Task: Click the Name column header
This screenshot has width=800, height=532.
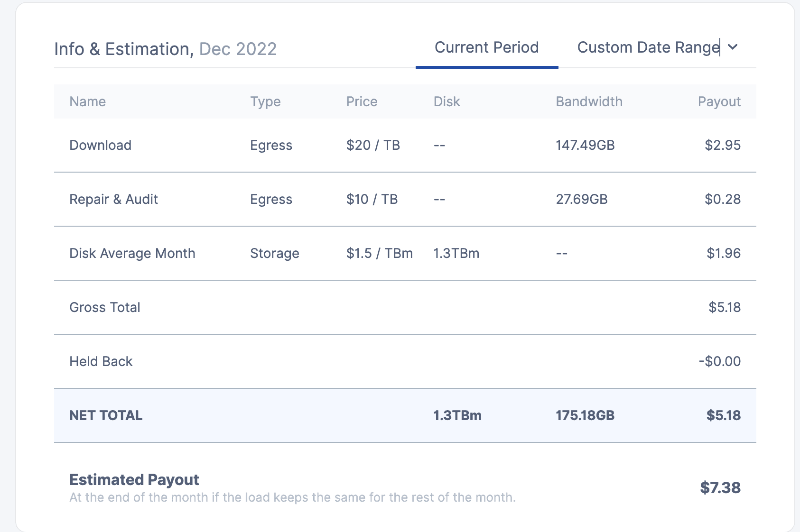Action: click(87, 101)
